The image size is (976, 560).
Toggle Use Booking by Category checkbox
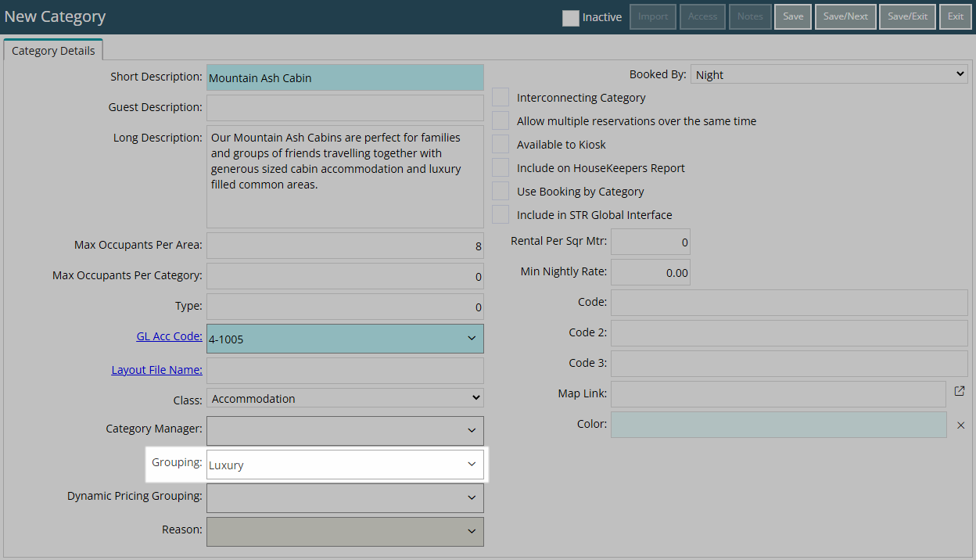pyautogui.click(x=501, y=192)
